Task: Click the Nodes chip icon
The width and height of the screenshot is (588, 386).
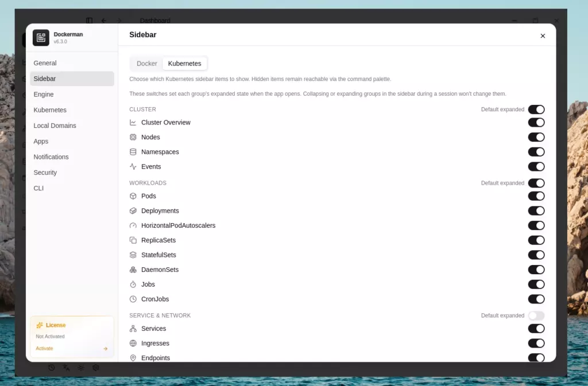Action: pos(133,137)
